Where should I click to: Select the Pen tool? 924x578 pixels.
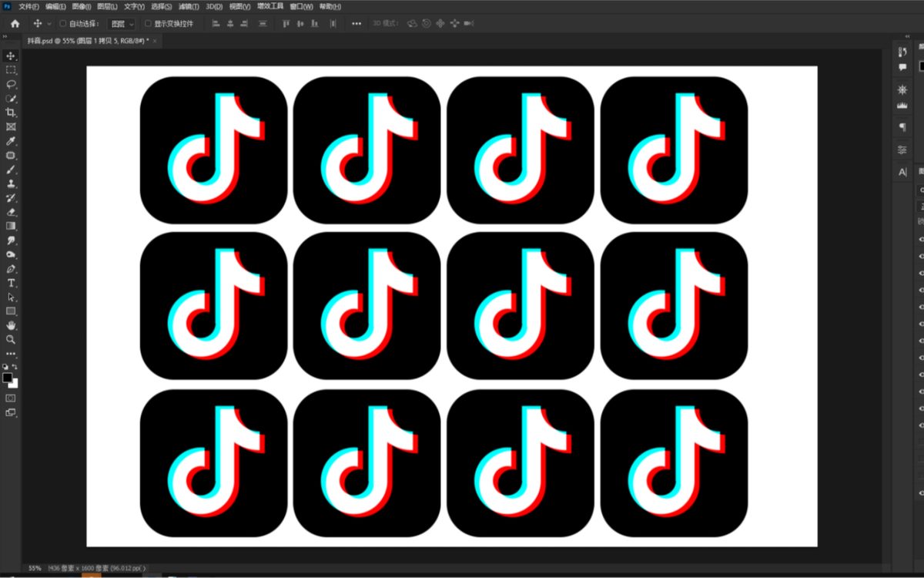(11, 269)
